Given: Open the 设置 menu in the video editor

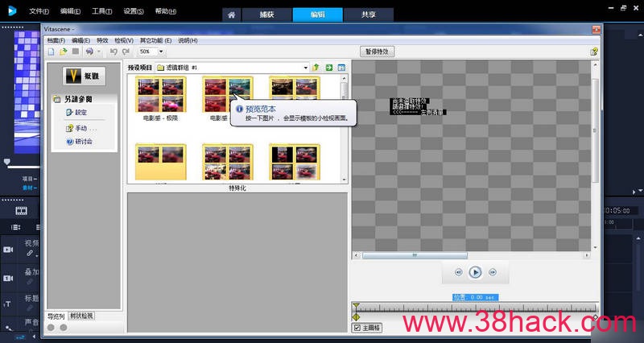Looking at the screenshot, I should pos(134,11).
